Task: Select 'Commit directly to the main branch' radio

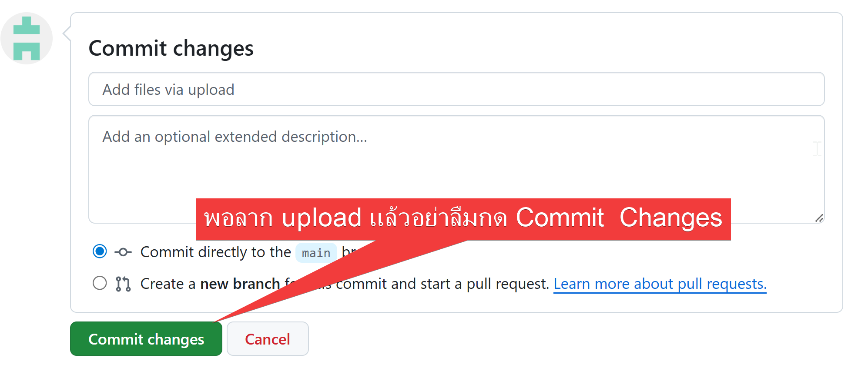Action: click(100, 251)
